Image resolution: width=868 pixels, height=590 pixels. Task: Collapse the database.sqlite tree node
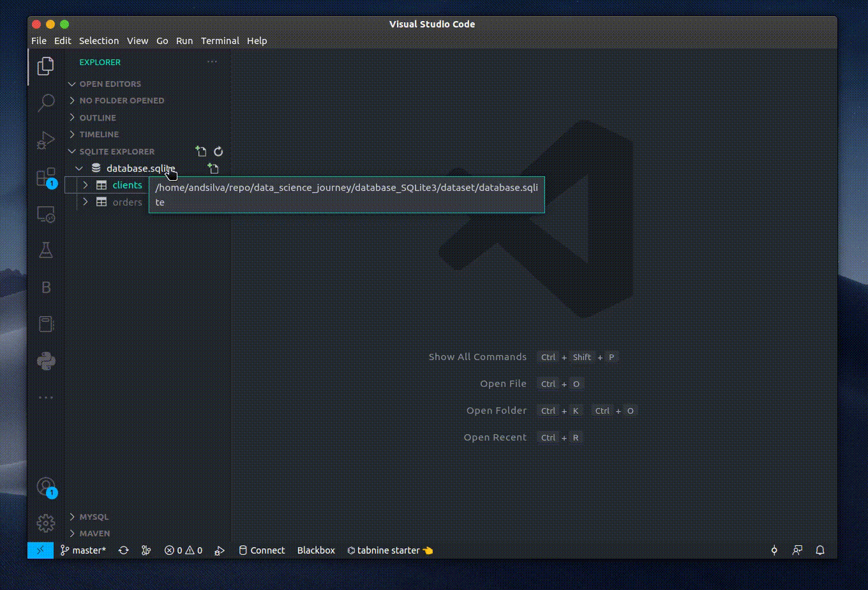coord(79,169)
